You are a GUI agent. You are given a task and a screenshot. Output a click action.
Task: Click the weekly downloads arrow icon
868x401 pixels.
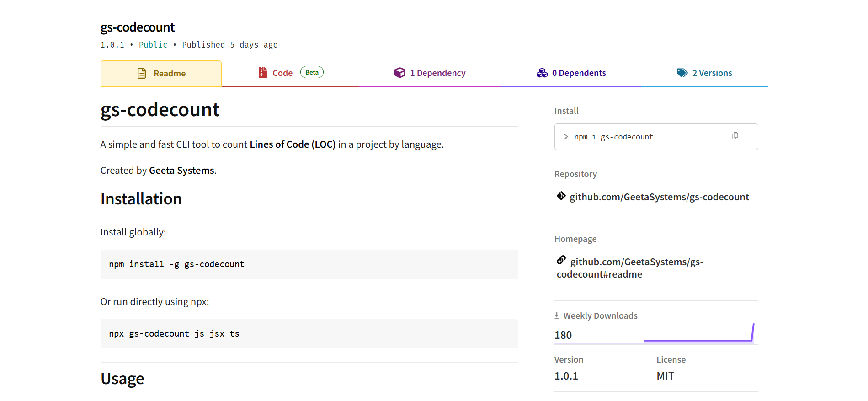click(x=557, y=315)
